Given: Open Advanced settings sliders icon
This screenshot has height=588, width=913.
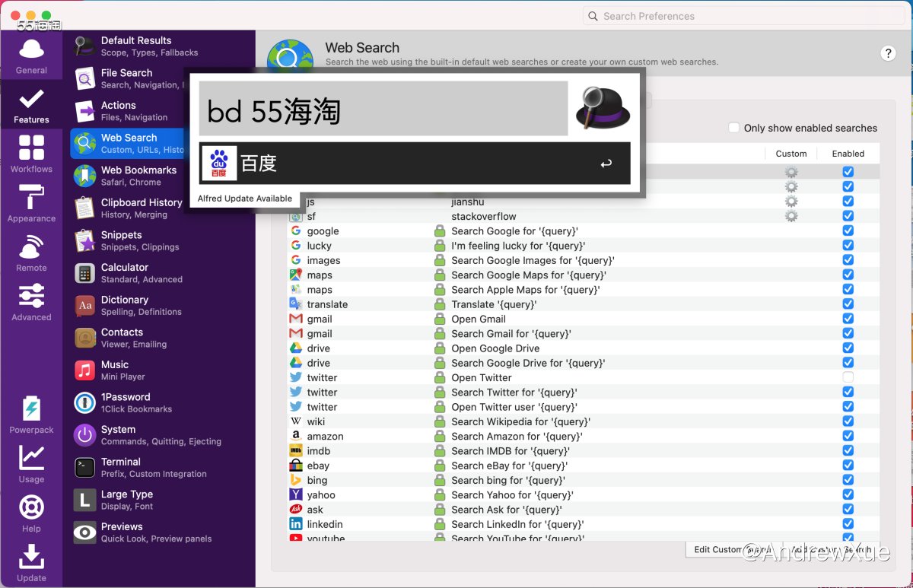Looking at the screenshot, I should click(31, 303).
